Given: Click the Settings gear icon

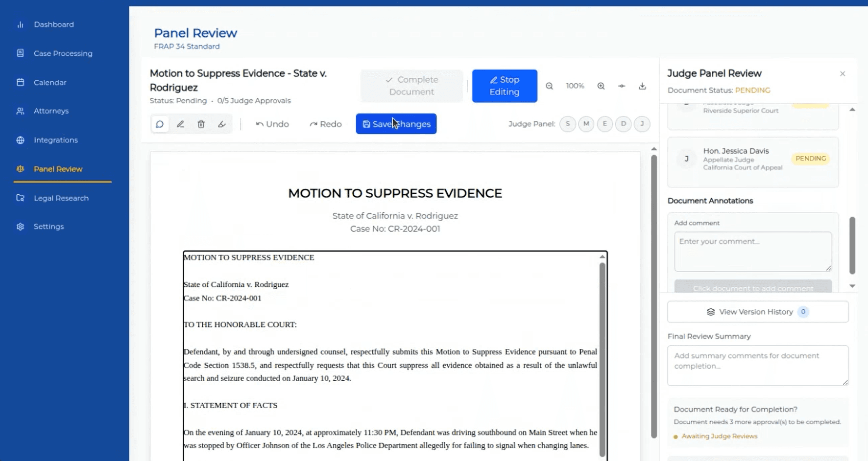Looking at the screenshot, I should [20, 227].
